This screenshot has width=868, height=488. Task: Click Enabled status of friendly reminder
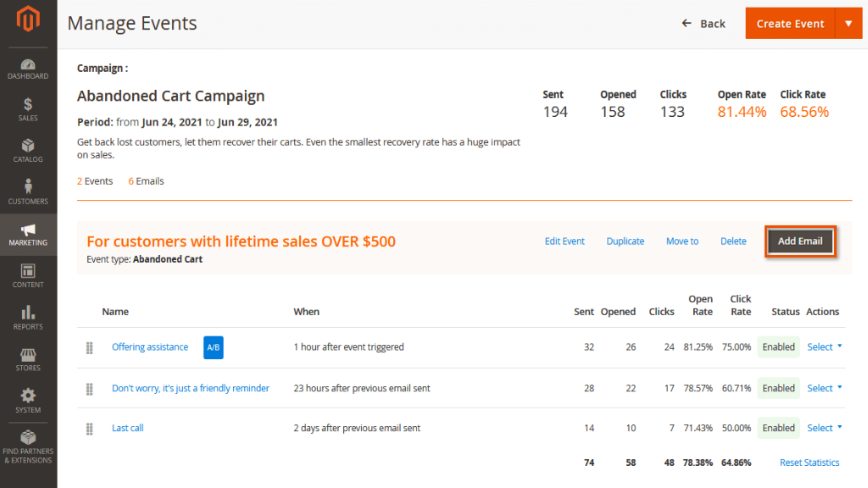tap(778, 388)
